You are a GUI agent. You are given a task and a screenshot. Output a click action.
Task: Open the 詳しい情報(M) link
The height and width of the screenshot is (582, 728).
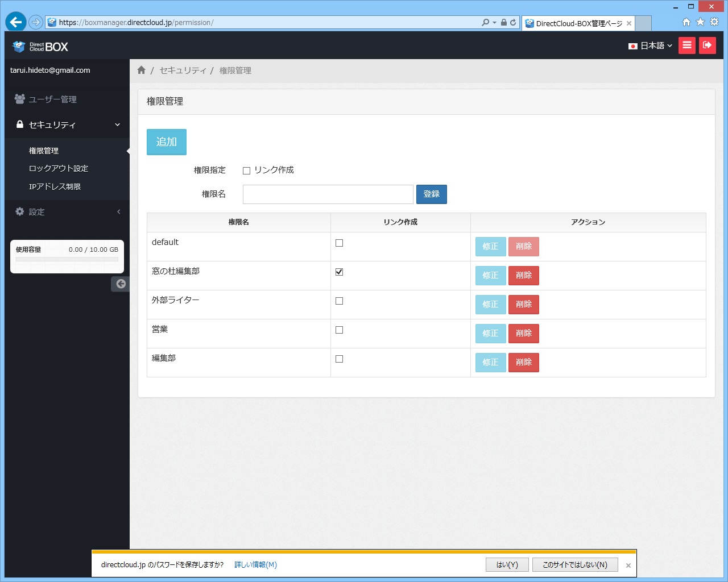[x=256, y=565]
